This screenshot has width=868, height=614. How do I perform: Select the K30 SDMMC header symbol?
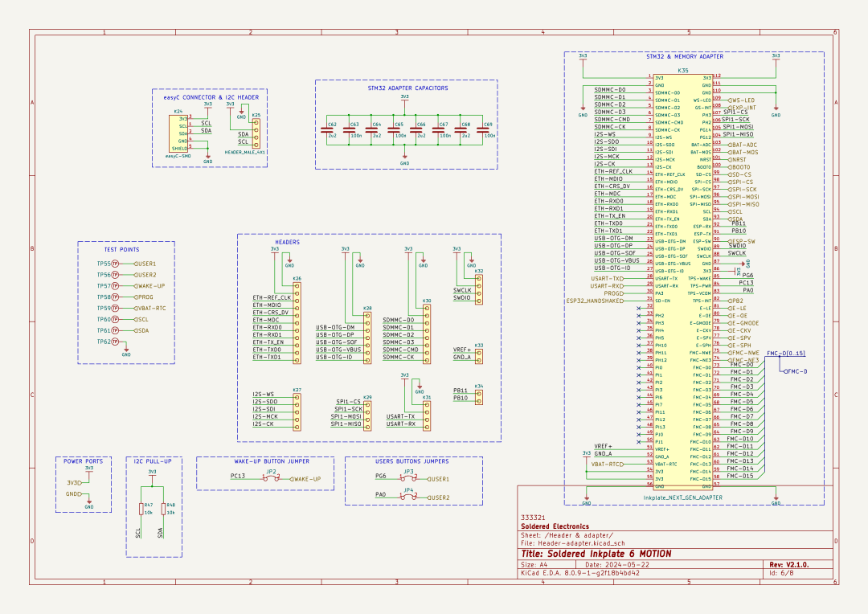(426, 334)
